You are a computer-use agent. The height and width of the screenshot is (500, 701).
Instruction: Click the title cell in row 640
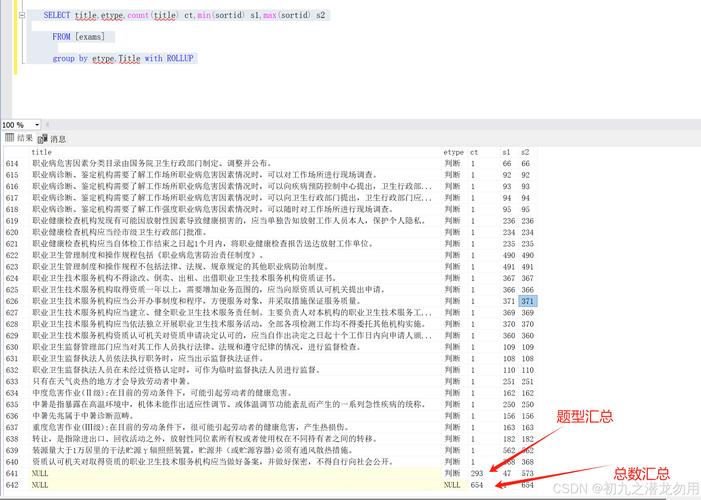213,462
